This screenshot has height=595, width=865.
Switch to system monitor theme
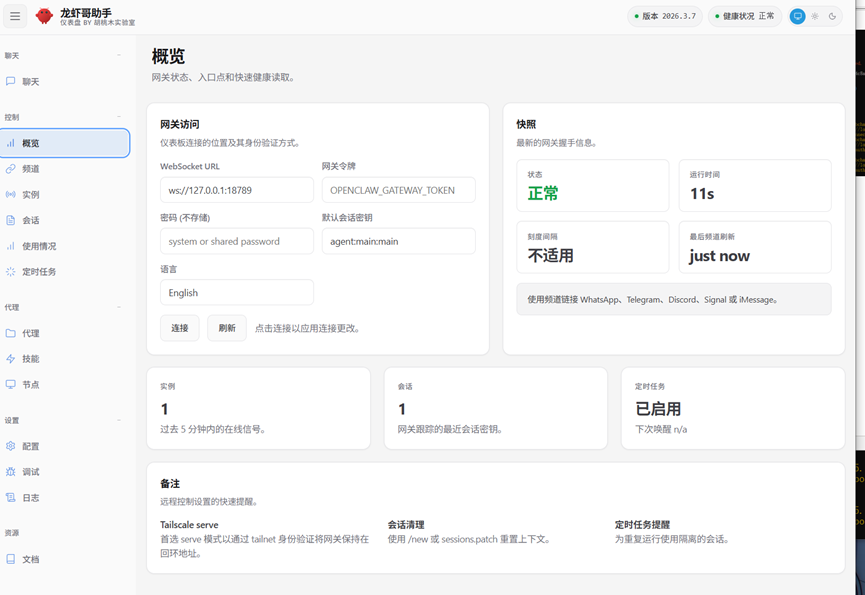[x=797, y=16]
